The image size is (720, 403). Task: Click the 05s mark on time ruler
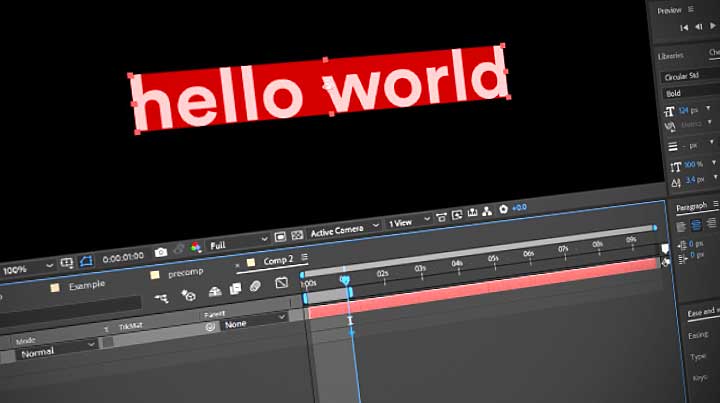click(494, 259)
